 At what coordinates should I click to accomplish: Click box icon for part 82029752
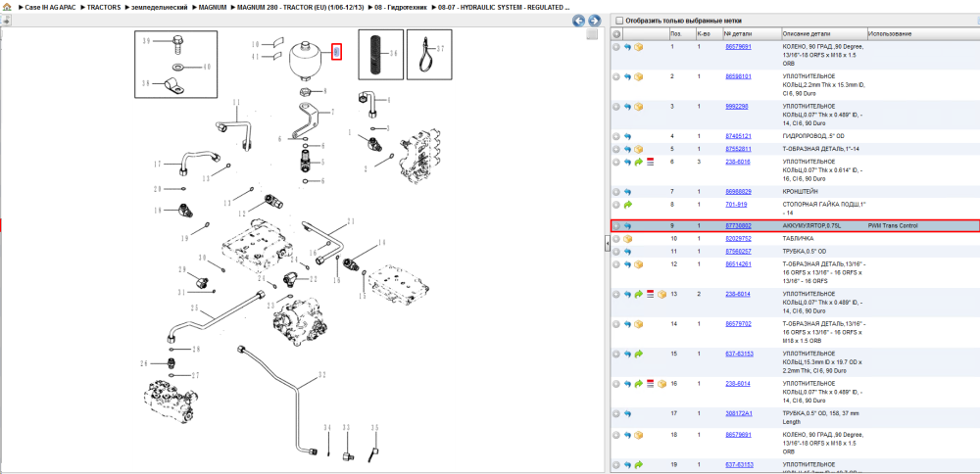[x=627, y=239]
